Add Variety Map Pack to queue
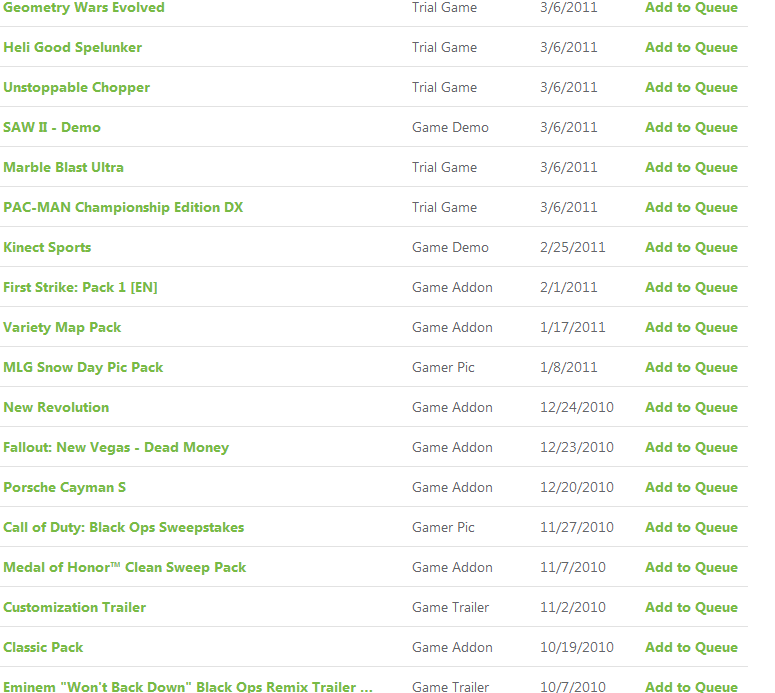Screen dimensions: 775x693 click(691, 328)
